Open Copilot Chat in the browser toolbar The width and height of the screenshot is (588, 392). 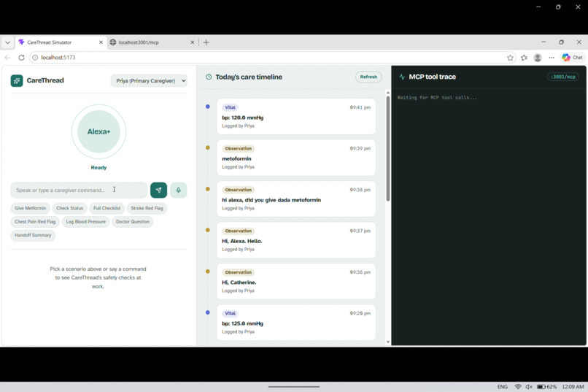(572, 58)
